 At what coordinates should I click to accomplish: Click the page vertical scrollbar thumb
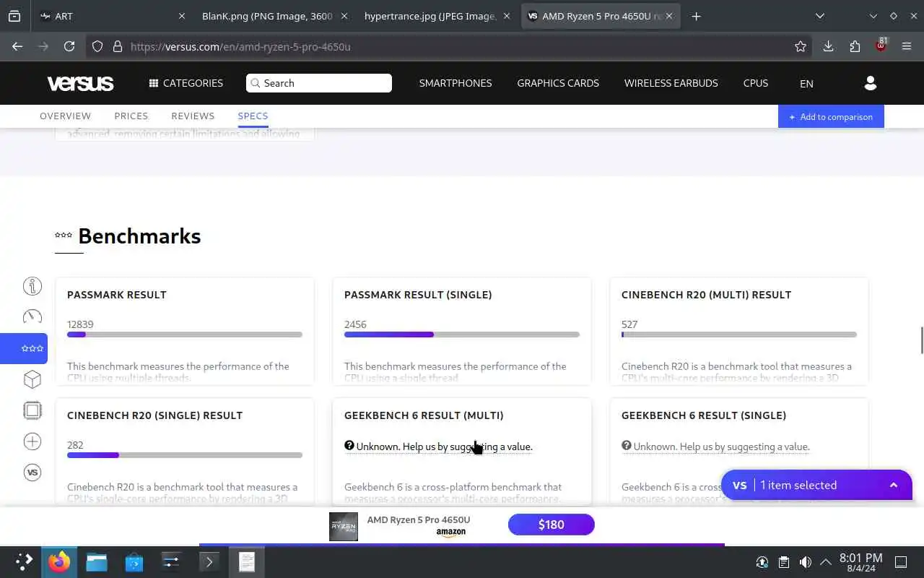921,340
